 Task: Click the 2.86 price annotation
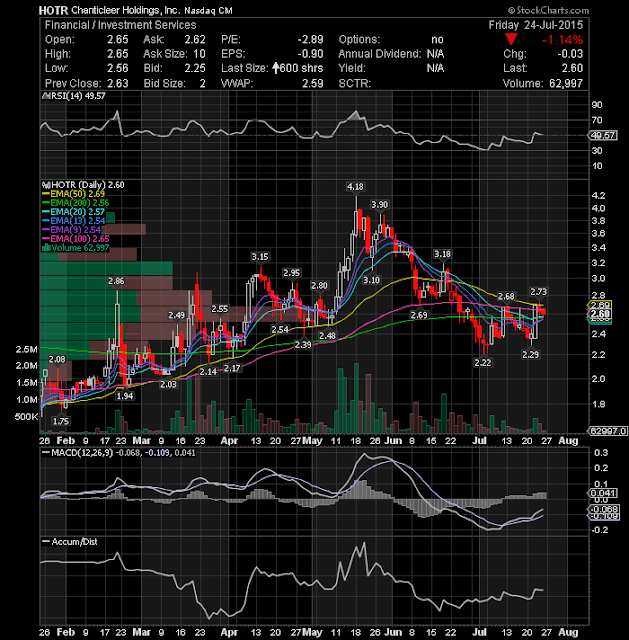click(x=116, y=281)
